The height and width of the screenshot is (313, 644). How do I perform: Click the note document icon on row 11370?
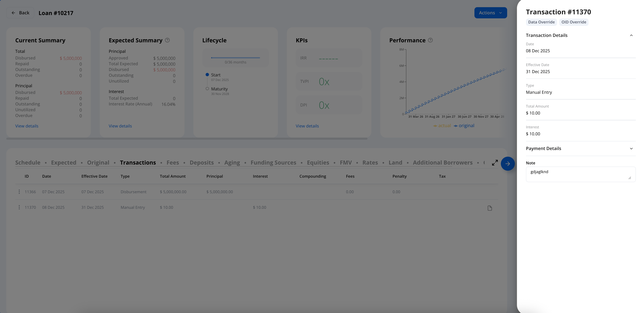(489, 208)
